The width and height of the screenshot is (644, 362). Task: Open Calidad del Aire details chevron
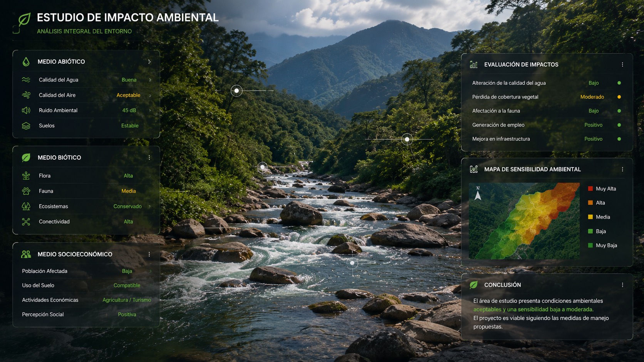[x=150, y=95]
